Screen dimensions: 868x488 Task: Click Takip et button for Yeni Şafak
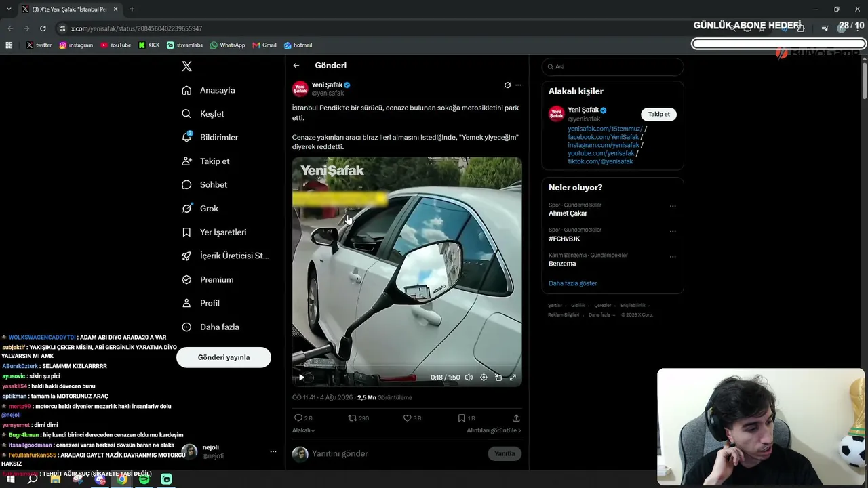pos(658,114)
